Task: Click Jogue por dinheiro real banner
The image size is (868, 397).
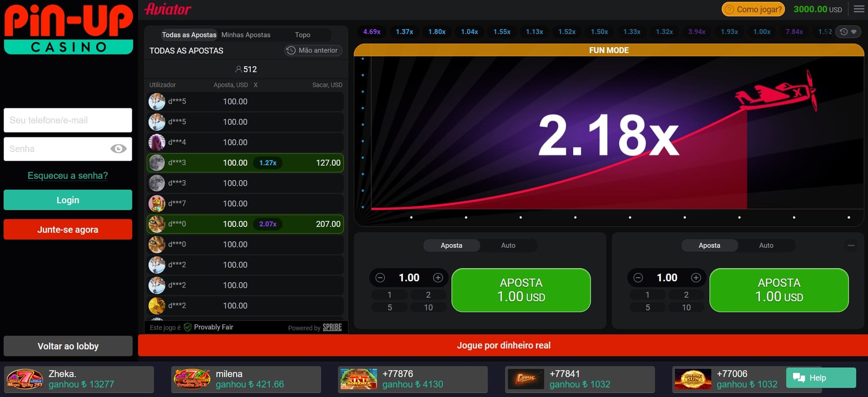Action: [x=503, y=345]
